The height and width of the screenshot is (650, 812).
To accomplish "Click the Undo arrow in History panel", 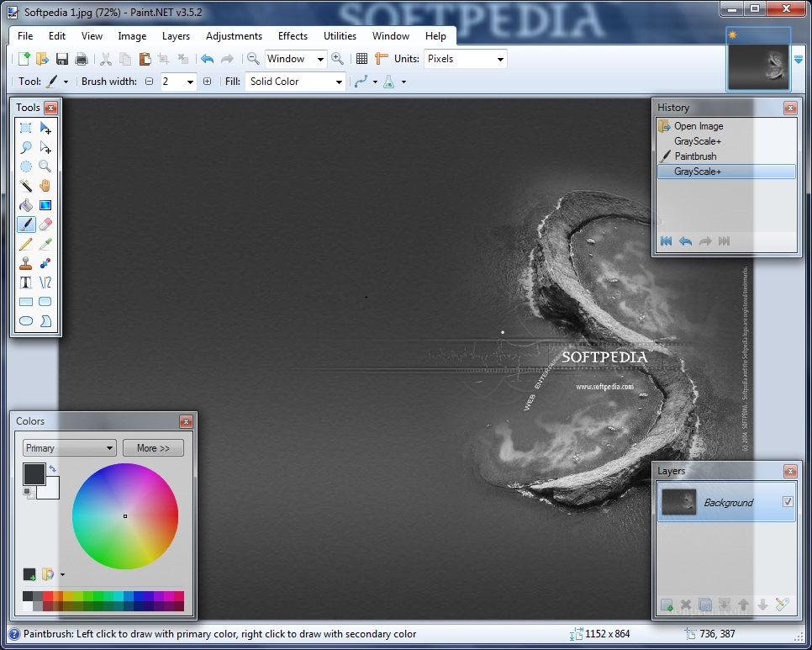I will point(686,240).
